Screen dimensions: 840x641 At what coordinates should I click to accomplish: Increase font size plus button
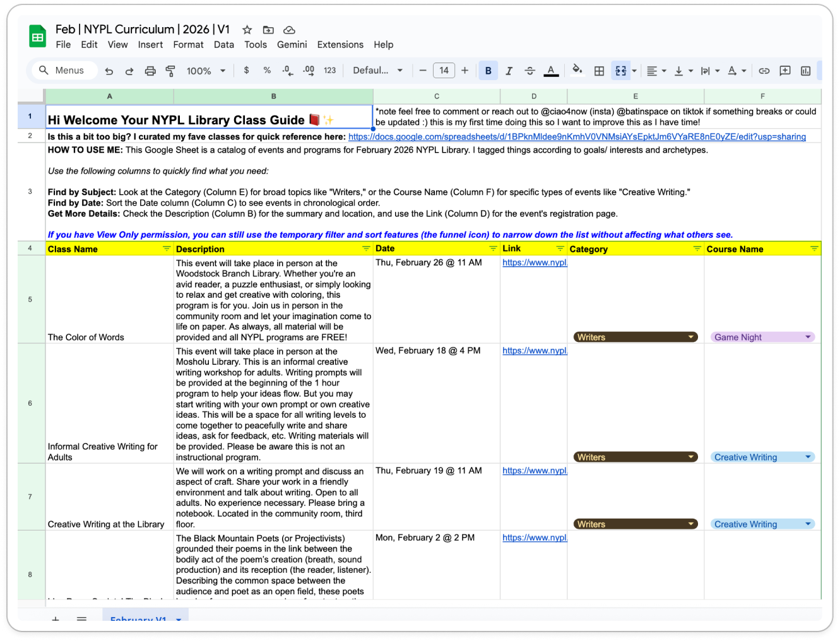tap(464, 71)
